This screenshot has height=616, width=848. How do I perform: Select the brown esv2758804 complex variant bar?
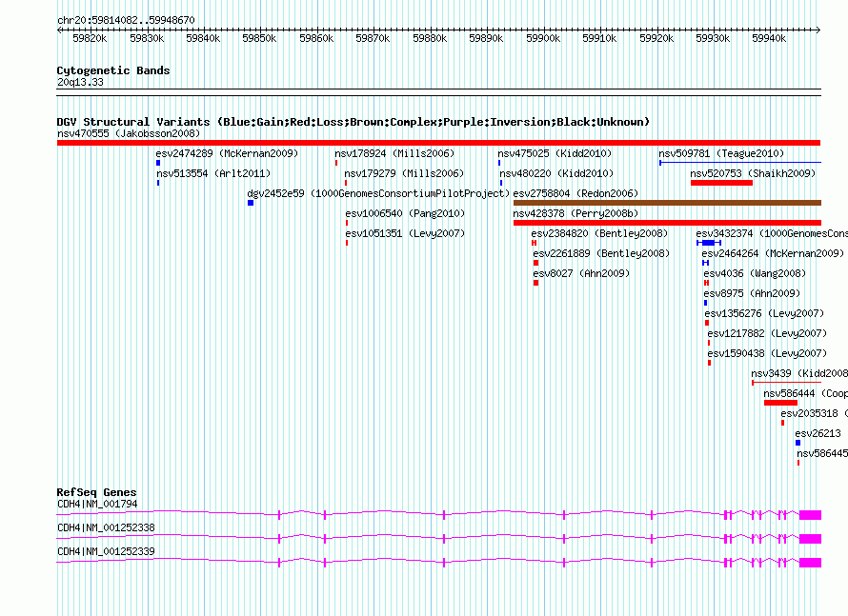pos(667,203)
